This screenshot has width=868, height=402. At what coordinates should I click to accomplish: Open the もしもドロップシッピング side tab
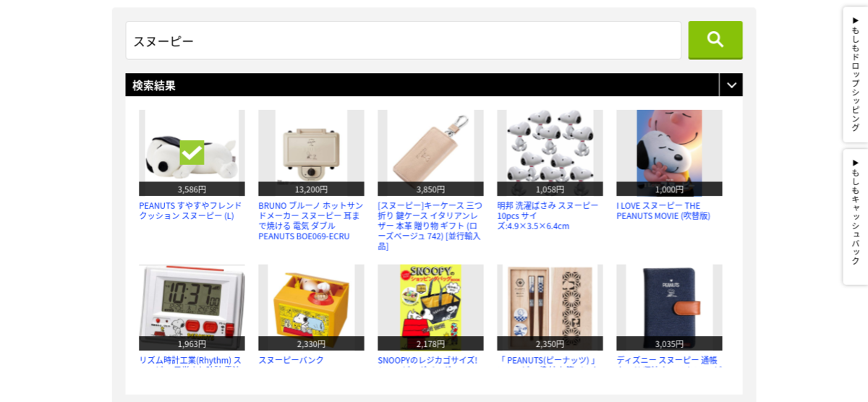[855, 74]
